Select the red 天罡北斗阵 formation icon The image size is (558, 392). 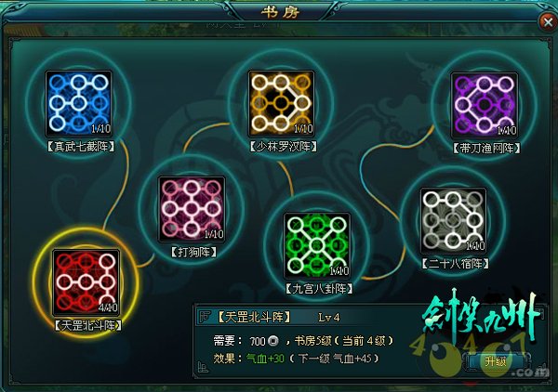click(86, 282)
